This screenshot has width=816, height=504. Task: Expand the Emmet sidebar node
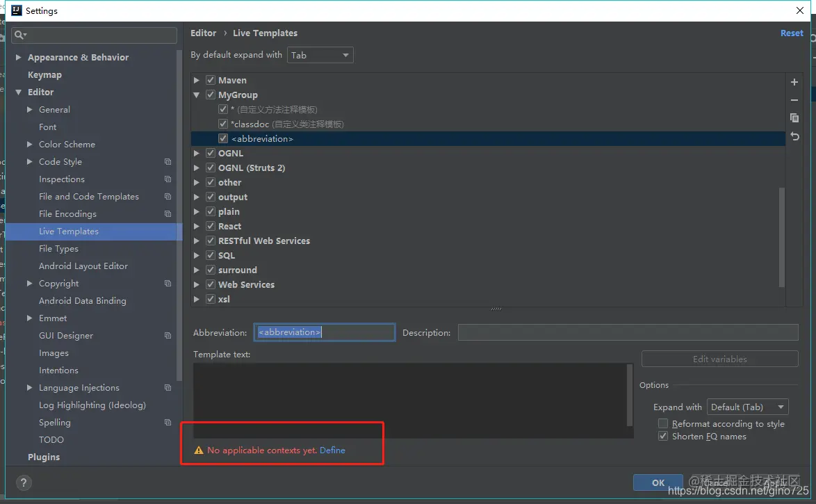pyautogui.click(x=30, y=318)
